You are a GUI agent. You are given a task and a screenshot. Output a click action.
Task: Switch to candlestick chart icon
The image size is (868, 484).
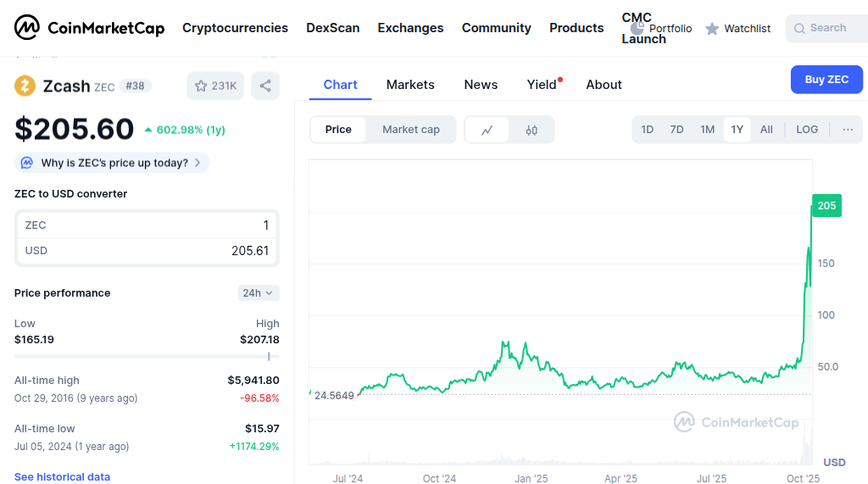click(531, 131)
